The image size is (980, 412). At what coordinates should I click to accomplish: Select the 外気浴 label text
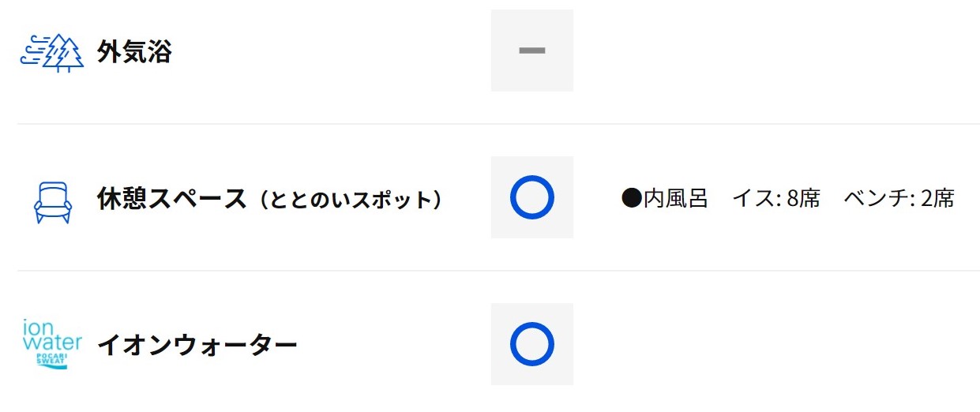[x=134, y=53]
